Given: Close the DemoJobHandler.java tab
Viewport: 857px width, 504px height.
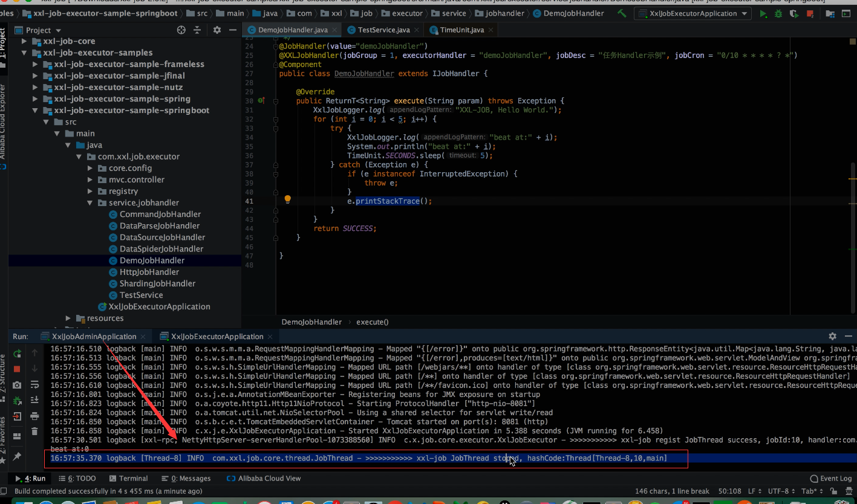Looking at the screenshot, I should coord(334,30).
